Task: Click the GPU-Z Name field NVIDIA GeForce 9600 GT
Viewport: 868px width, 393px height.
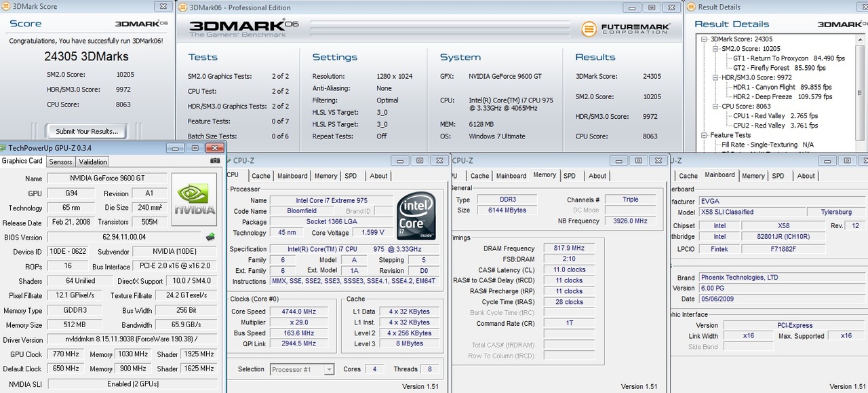Action: (106, 179)
